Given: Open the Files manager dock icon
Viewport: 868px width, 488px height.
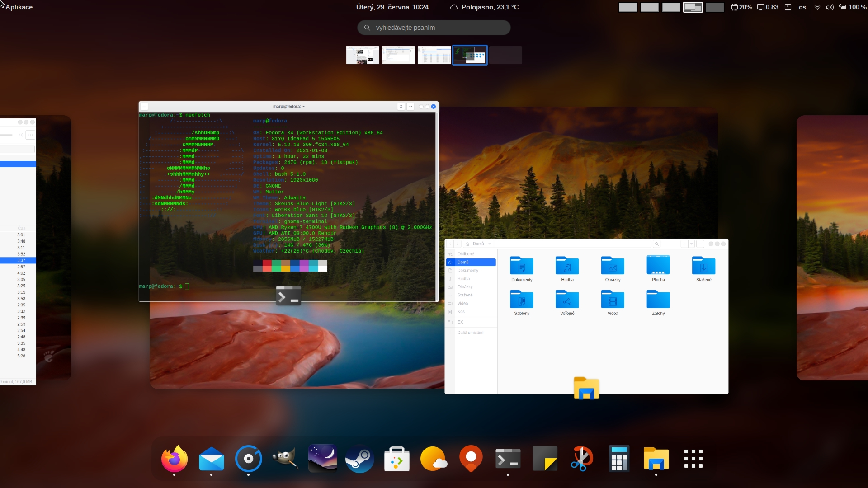Looking at the screenshot, I should 656,459.
